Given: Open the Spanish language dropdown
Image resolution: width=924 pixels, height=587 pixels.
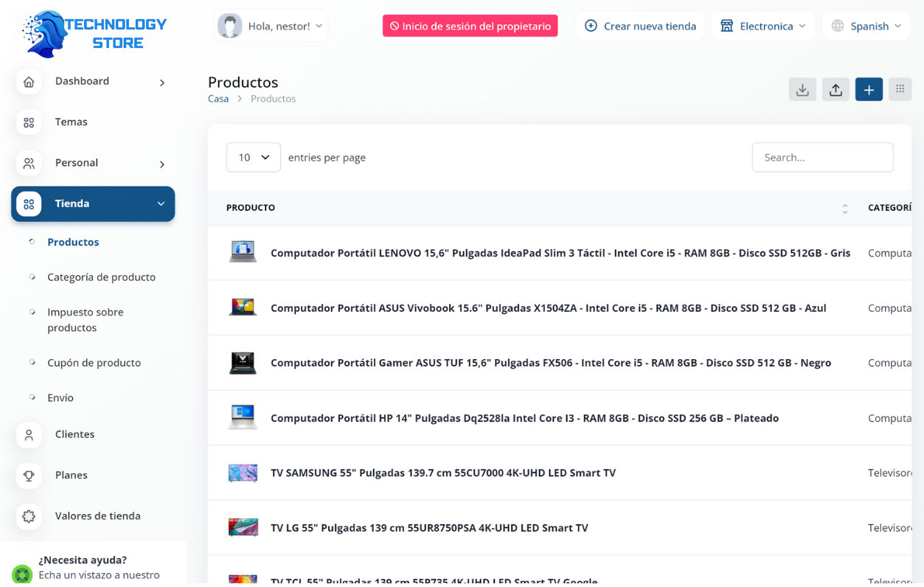Looking at the screenshot, I should [x=866, y=26].
